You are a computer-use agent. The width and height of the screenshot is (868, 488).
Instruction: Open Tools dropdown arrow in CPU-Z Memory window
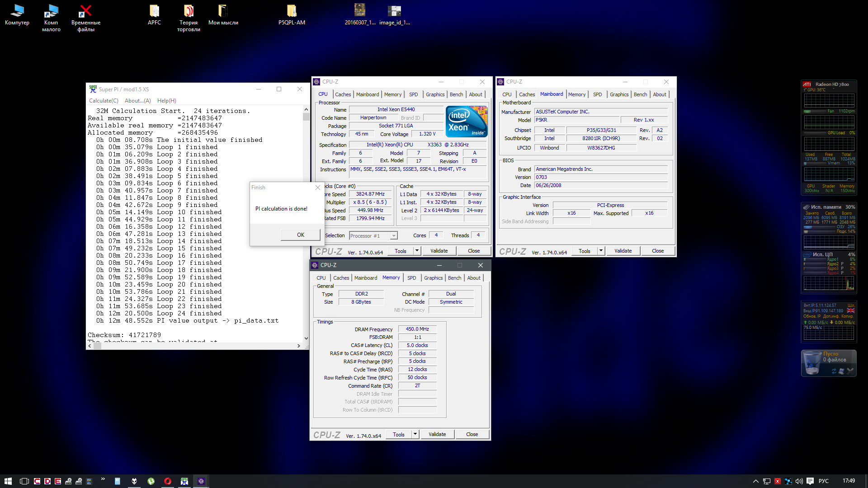(x=415, y=434)
